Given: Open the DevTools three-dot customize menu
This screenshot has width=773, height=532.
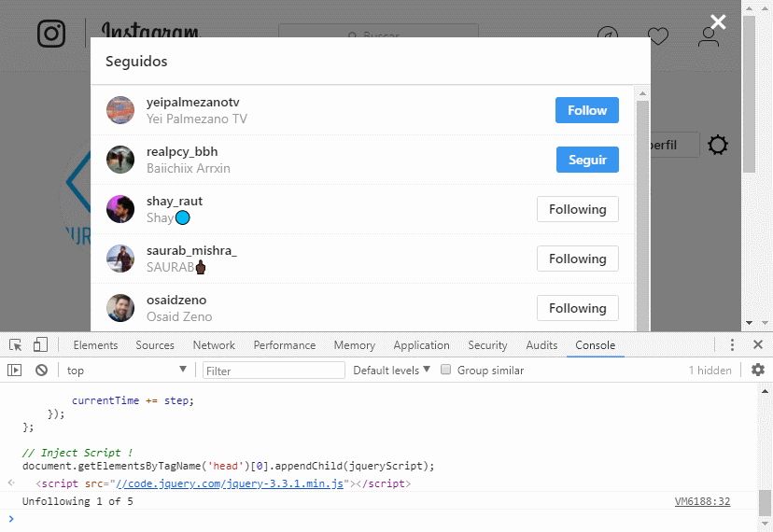Looking at the screenshot, I should [x=733, y=344].
